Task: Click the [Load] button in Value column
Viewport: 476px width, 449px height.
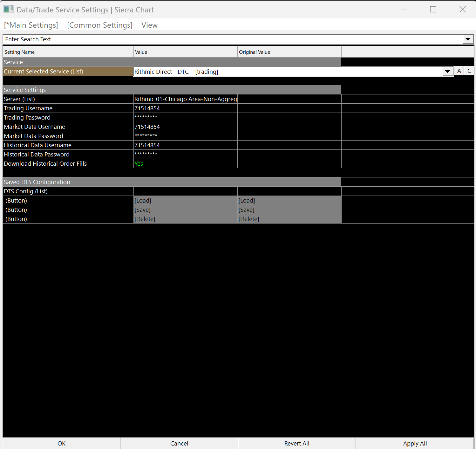Action: tap(186, 201)
